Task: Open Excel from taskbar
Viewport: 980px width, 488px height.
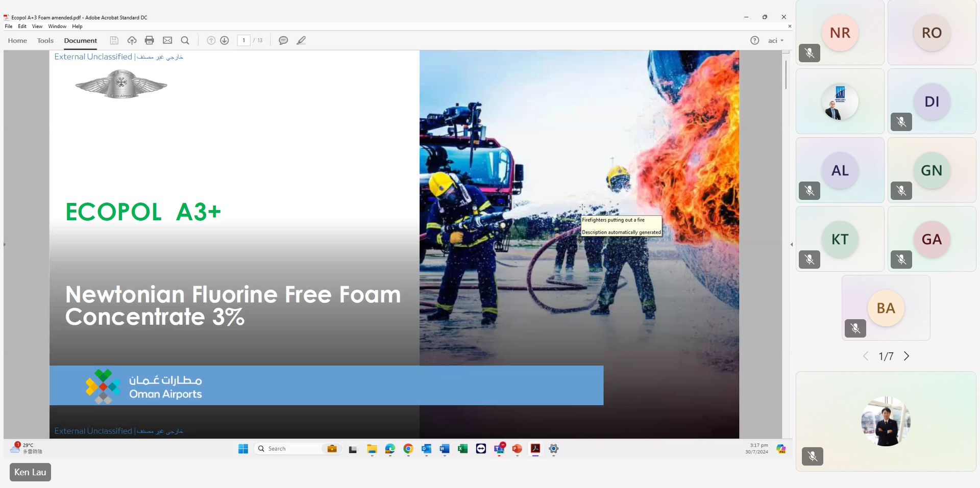Action: pos(463,449)
